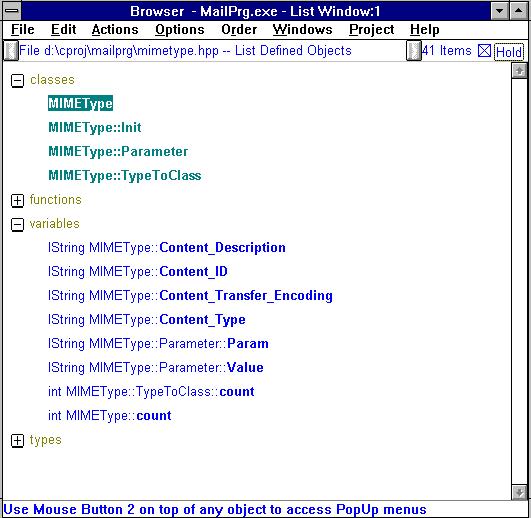
Task: Toggle the Hold checkbox
Action: [x=484, y=51]
